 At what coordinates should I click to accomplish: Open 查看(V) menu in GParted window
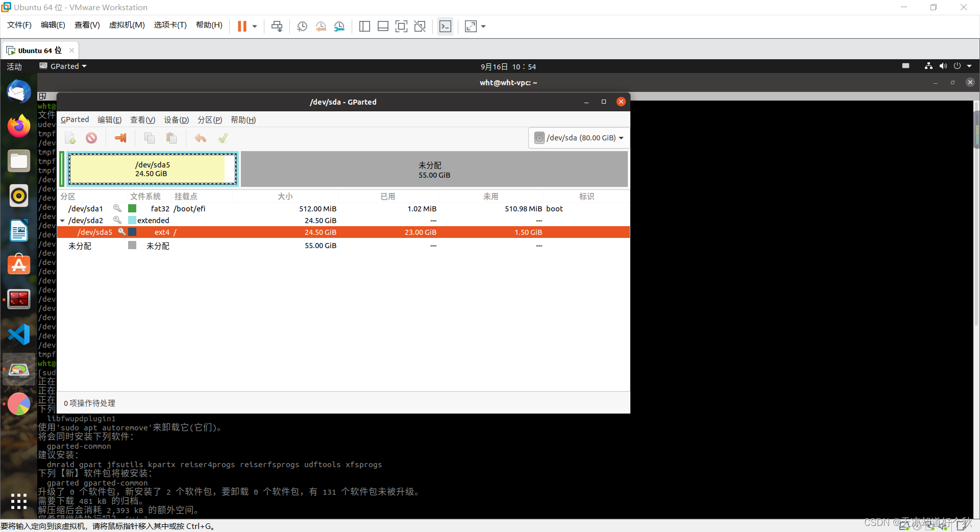(142, 119)
